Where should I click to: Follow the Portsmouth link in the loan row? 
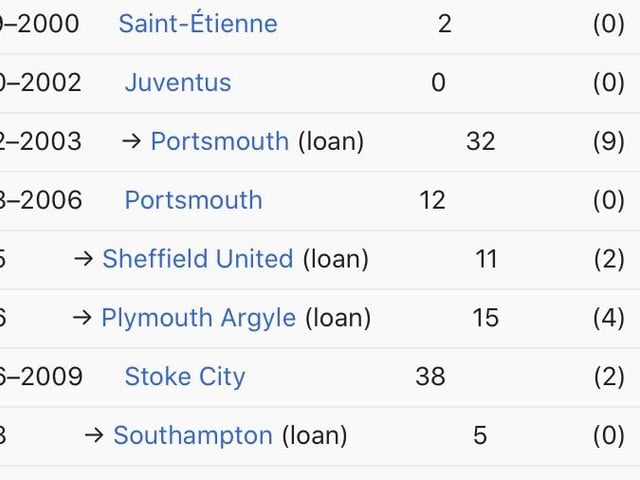(x=220, y=141)
